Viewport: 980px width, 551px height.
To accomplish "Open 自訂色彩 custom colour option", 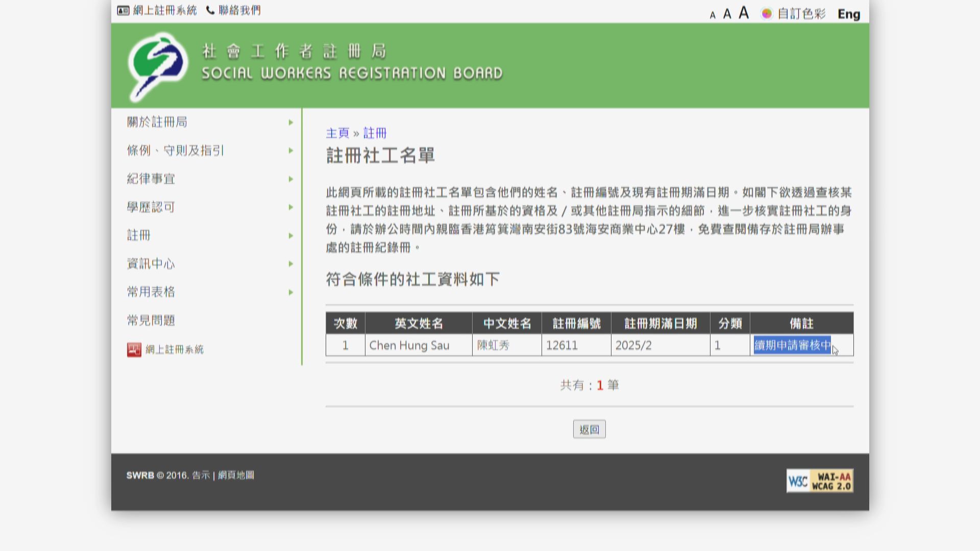I will point(801,14).
